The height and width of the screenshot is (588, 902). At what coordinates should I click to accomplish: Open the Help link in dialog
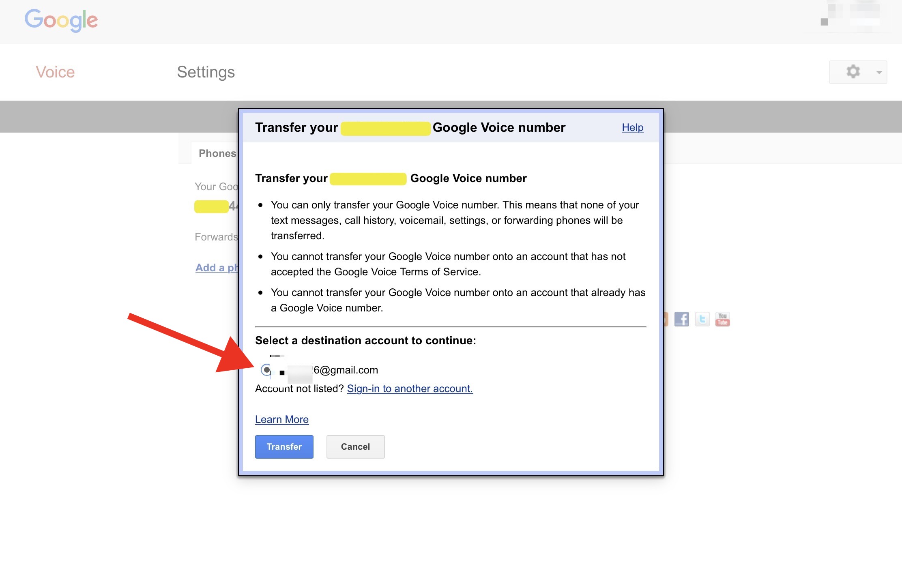point(632,127)
